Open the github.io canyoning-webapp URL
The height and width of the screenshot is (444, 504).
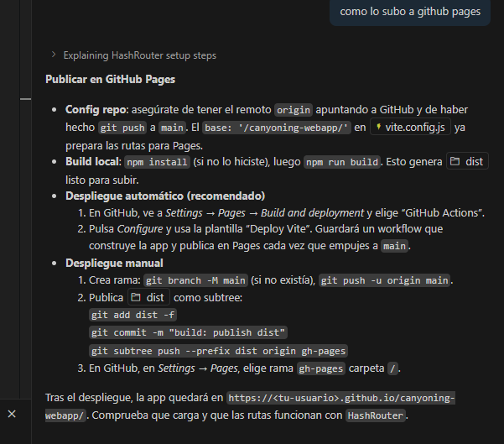[x=340, y=398]
